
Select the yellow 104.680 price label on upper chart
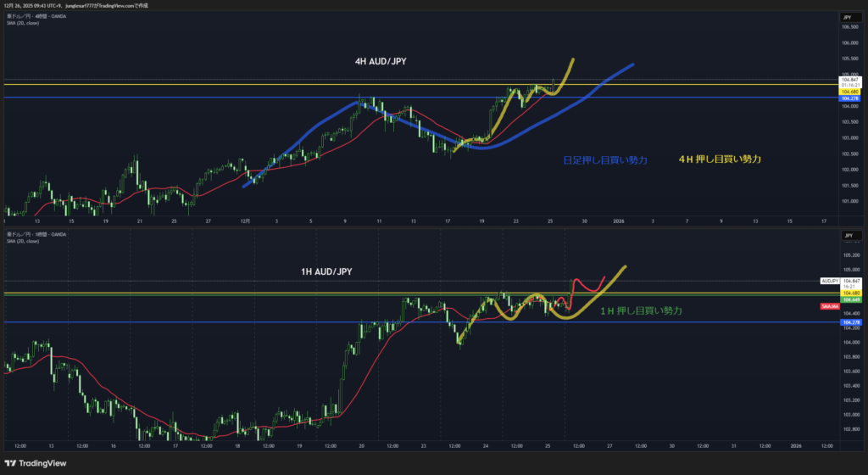(850, 91)
